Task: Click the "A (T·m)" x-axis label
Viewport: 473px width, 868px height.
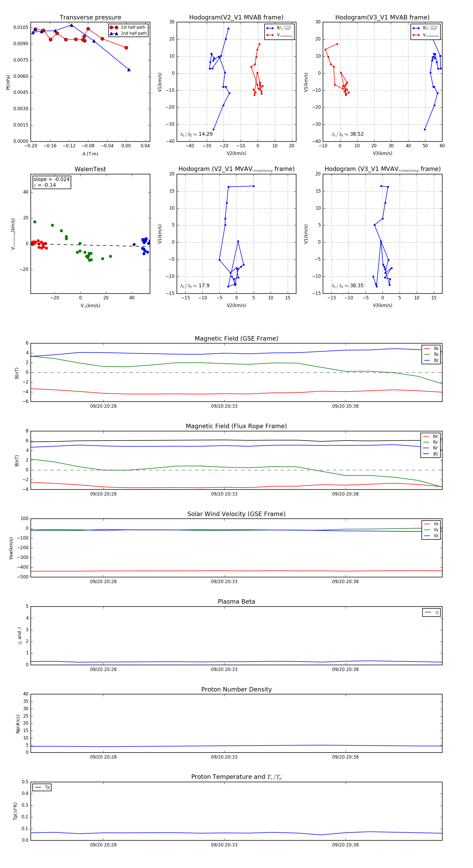Action: point(90,154)
